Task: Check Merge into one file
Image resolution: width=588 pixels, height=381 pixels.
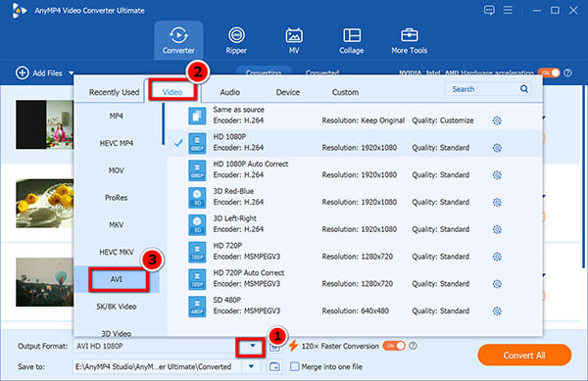Action: pyautogui.click(x=295, y=366)
